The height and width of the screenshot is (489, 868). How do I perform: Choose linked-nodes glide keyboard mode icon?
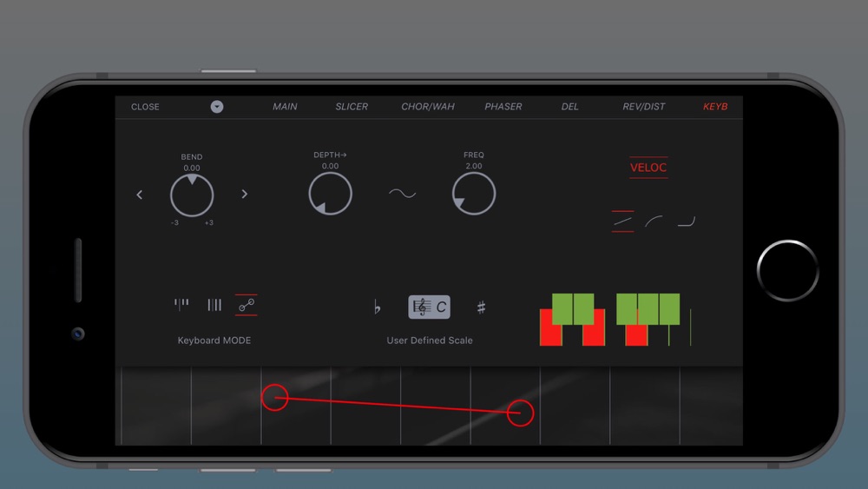pyautogui.click(x=247, y=305)
